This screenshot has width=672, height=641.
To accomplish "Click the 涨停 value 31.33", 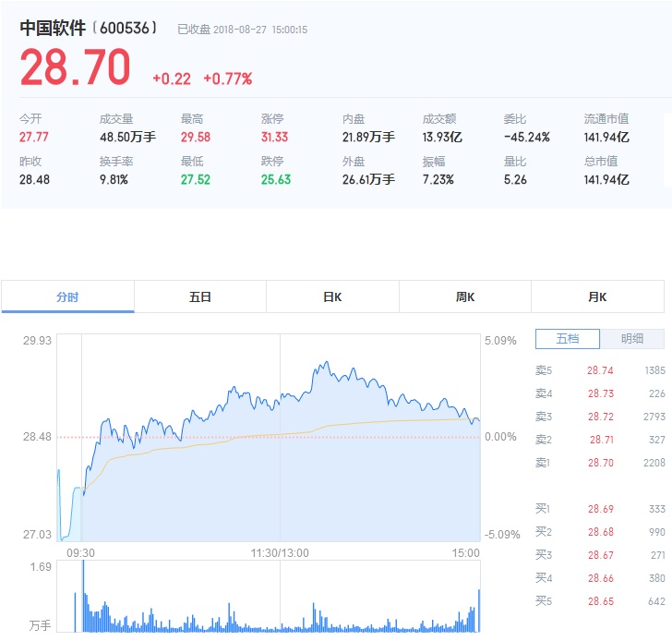I will (275, 138).
